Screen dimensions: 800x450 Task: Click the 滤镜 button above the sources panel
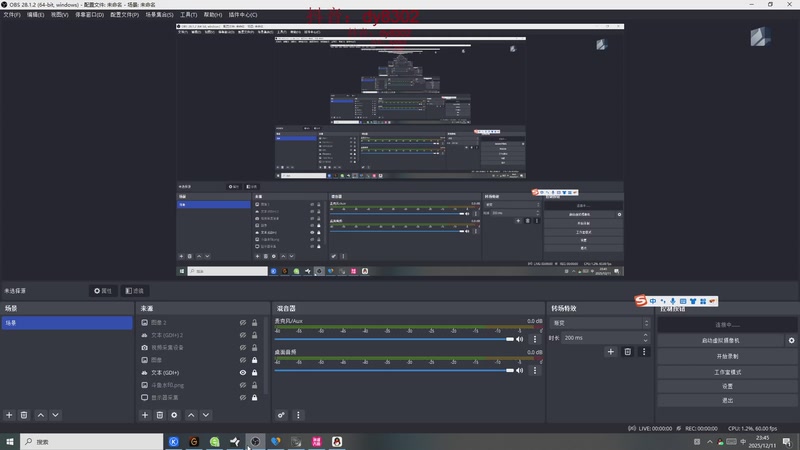tap(135, 291)
